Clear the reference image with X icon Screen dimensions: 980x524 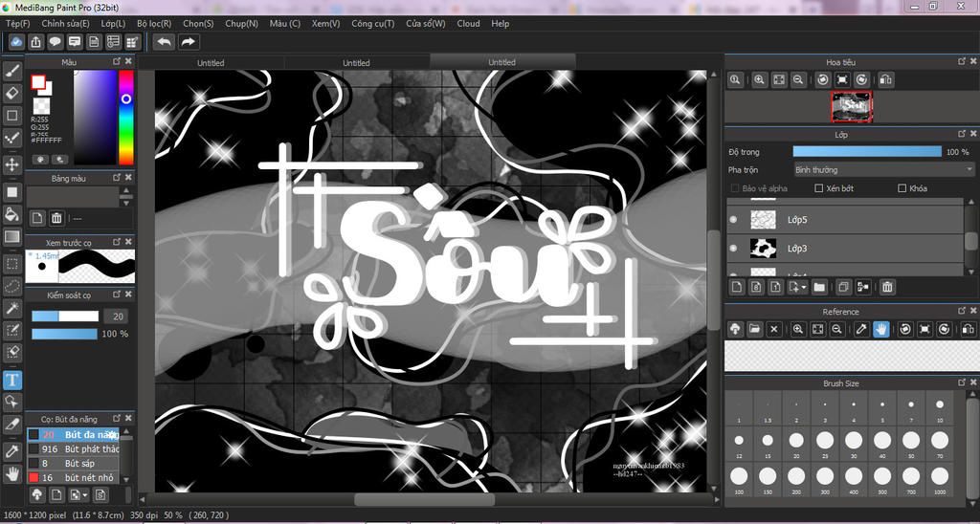pyautogui.click(x=773, y=329)
